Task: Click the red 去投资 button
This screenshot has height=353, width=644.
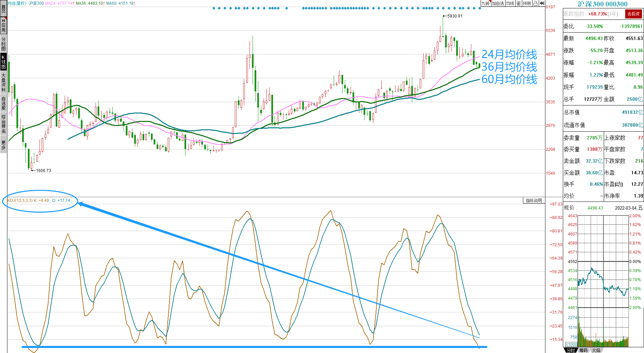Action: pos(633,14)
